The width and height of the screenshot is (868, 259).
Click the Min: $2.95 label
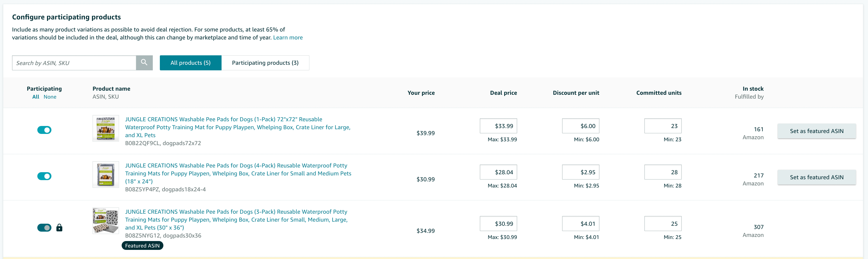tap(586, 186)
